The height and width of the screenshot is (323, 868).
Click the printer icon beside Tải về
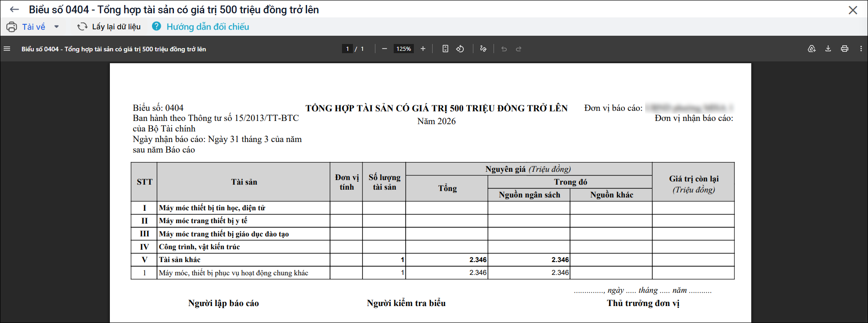point(11,27)
